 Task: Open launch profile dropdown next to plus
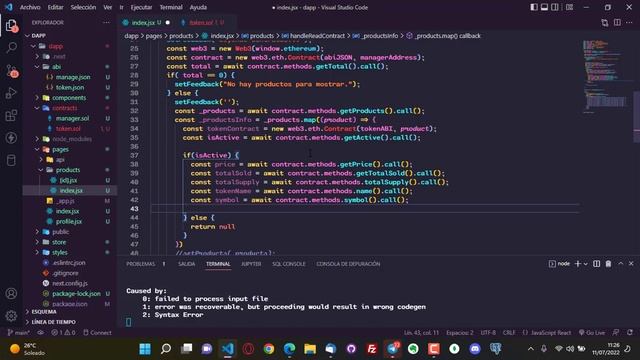point(586,264)
